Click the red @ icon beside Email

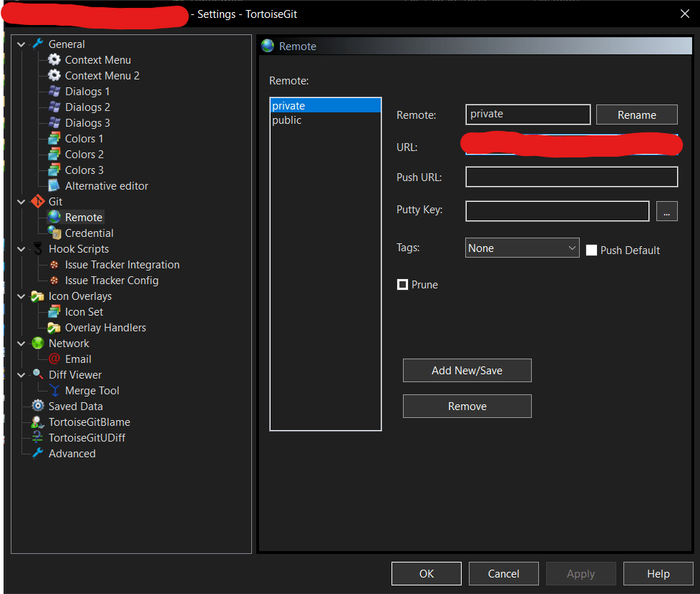[x=54, y=359]
